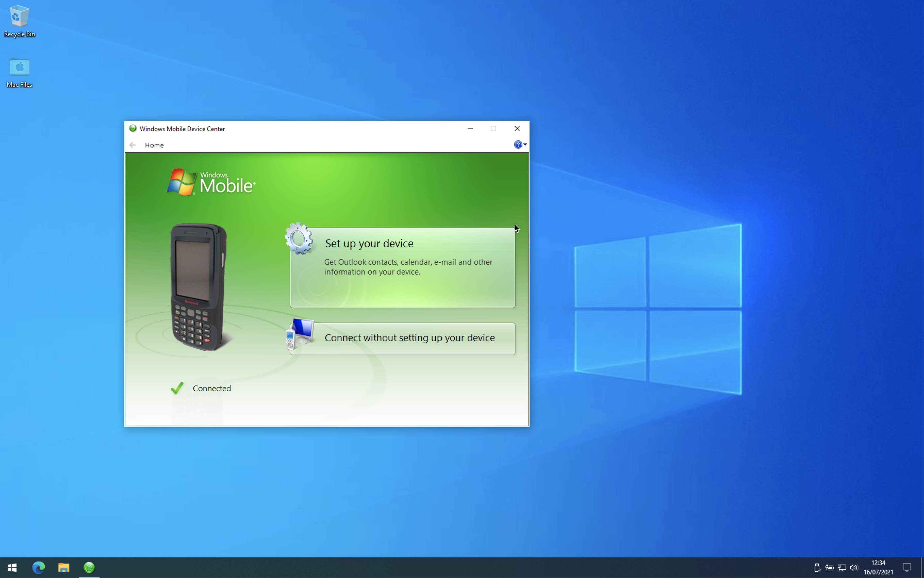The width and height of the screenshot is (924, 578).
Task: Open the battery power tray icon
Action: click(x=829, y=568)
